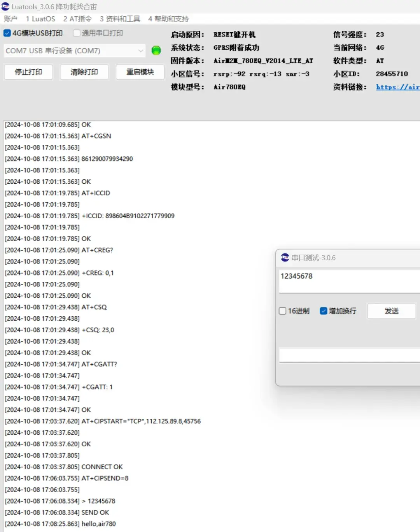Click the log line 861290079934290
This screenshot has width=420, height=532.
tap(107, 159)
